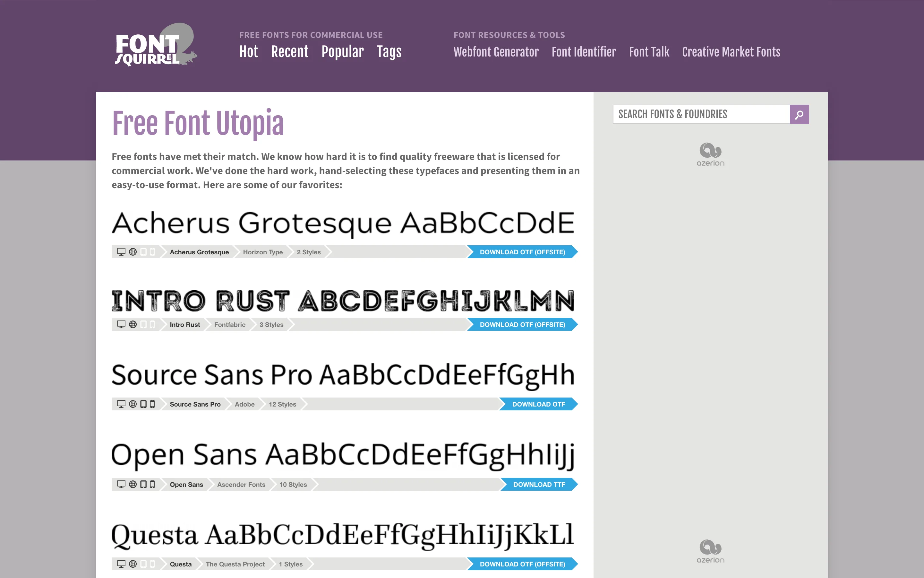The width and height of the screenshot is (924, 578).
Task: Open the Fontfabric foundry link
Action: pyautogui.click(x=229, y=325)
